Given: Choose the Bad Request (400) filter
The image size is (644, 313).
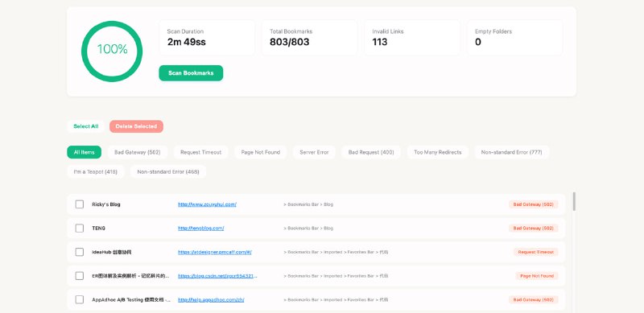Looking at the screenshot, I should tap(371, 152).
